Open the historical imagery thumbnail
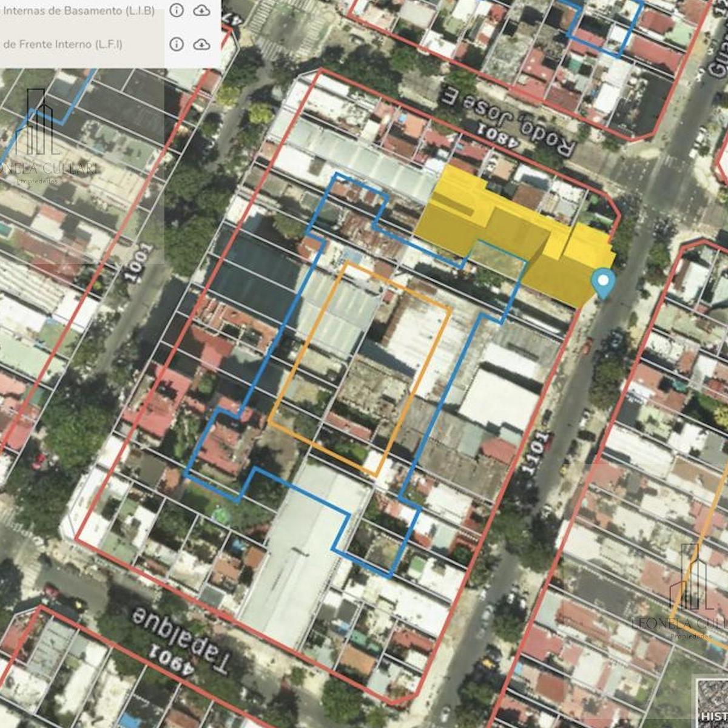The height and width of the screenshot is (728, 728). tap(711, 703)
